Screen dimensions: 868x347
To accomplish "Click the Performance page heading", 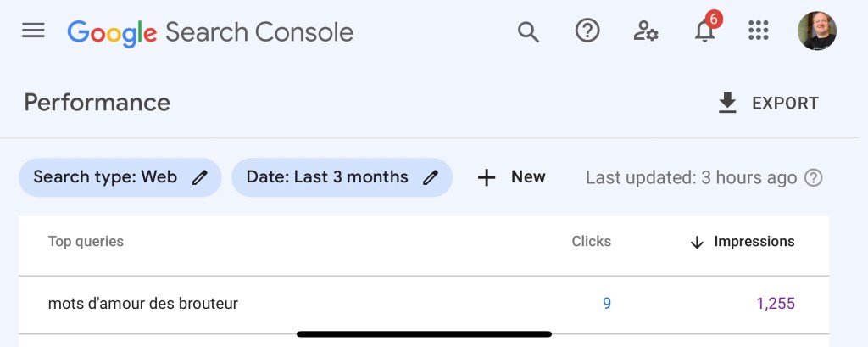I will 97,103.
